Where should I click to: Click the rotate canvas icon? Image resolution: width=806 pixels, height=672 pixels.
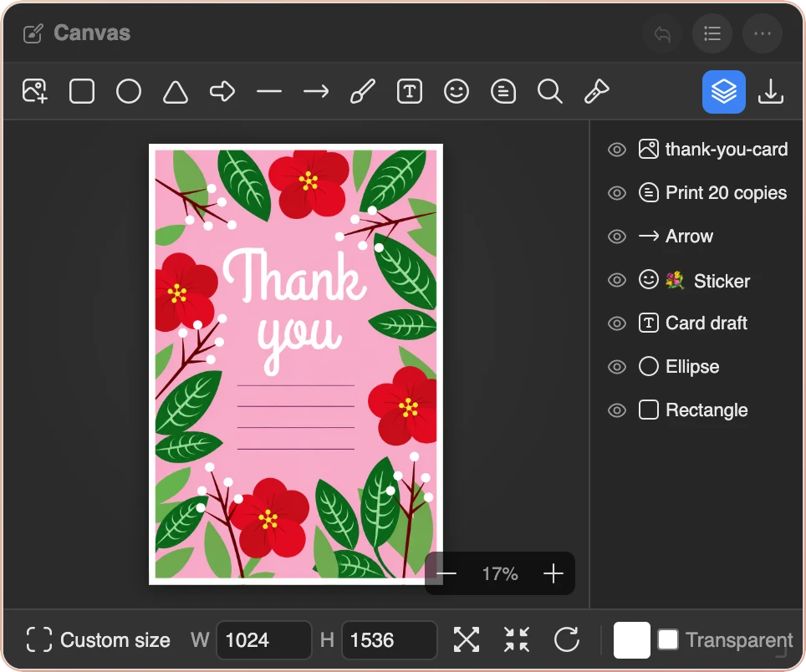tap(567, 640)
